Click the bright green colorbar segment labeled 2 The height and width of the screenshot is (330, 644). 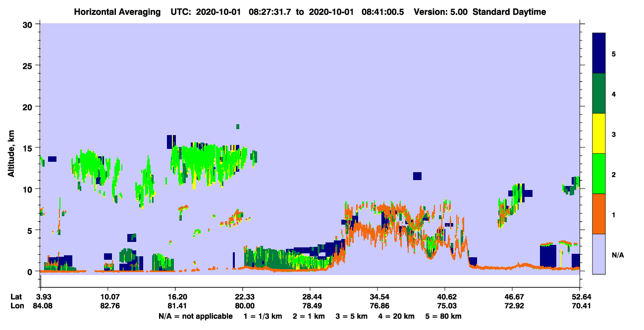(599, 174)
